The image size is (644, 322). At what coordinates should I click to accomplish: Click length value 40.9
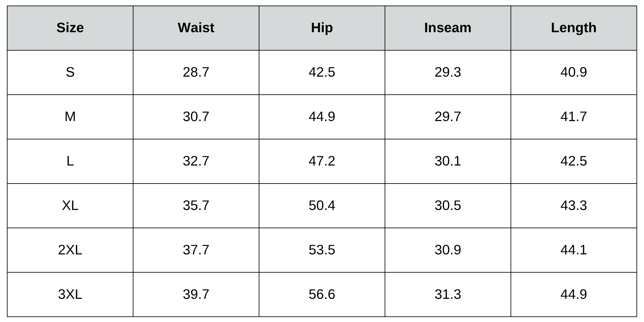573,72
